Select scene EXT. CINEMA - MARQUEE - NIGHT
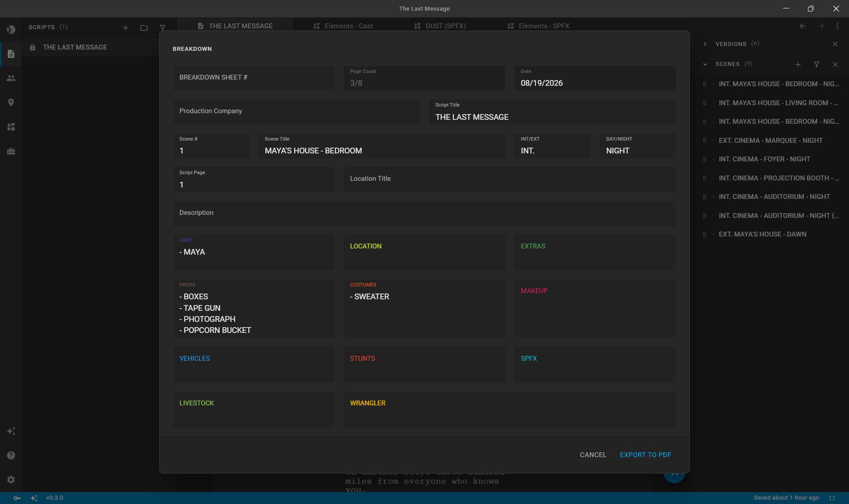The image size is (849, 504). pyautogui.click(x=771, y=141)
